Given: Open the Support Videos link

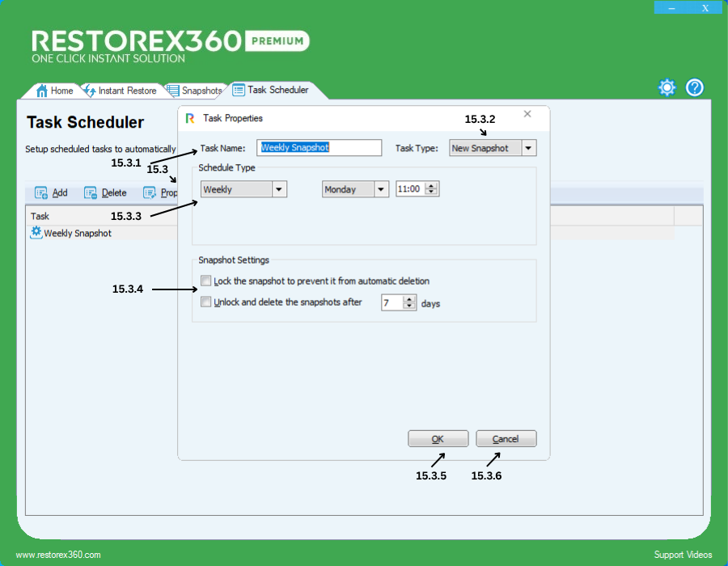Looking at the screenshot, I should [x=683, y=555].
